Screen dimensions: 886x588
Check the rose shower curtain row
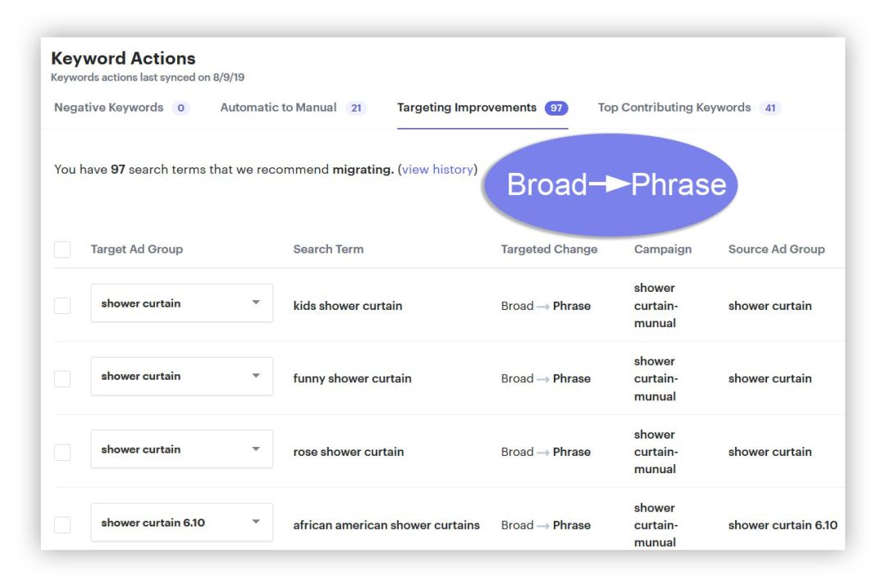[62, 452]
